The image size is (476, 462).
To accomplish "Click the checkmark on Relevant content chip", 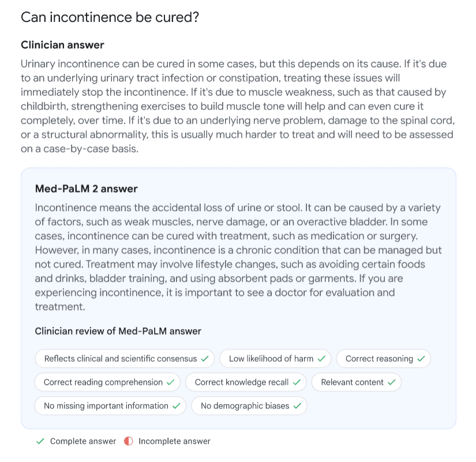I will (392, 382).
